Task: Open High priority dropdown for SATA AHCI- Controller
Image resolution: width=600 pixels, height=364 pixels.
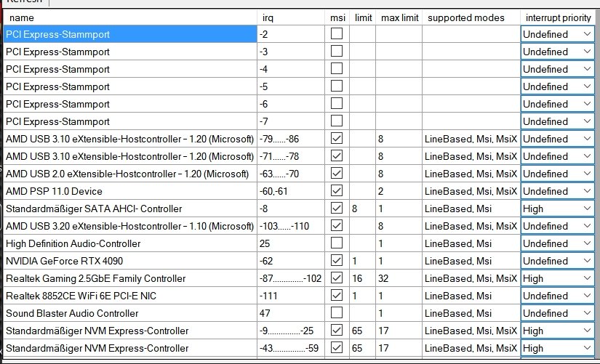Action: 558,209
